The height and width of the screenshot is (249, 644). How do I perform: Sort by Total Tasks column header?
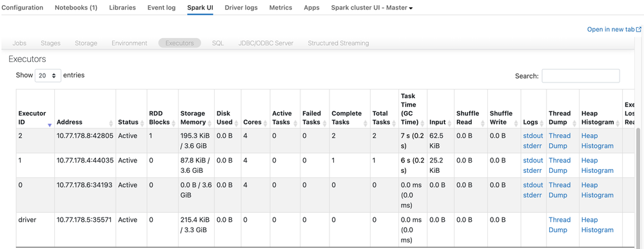coord(384,109)
